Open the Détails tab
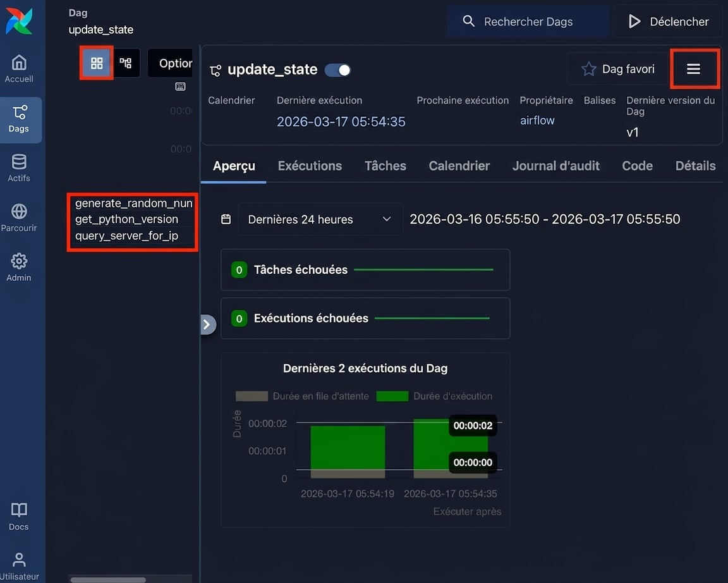The width and height of the screenshot is (728, 583). pos(695,166)
